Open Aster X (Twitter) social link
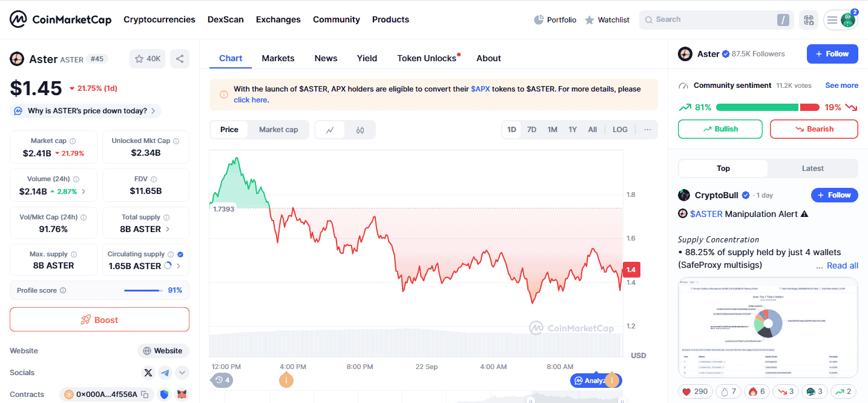 (x=148, y=373)
